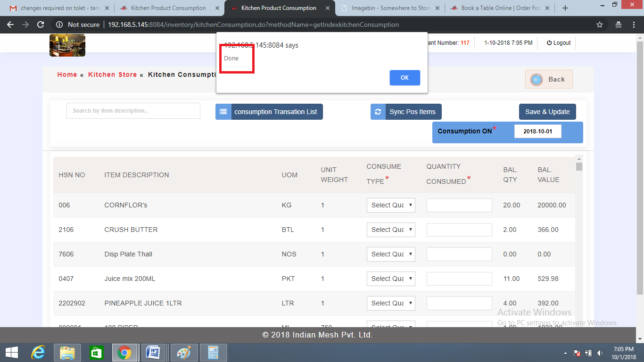Open consume type dropdown for CORNFLOR's
Image resolution: width=644 pixels, height=362 pixels.
click(x=391, y=205)
